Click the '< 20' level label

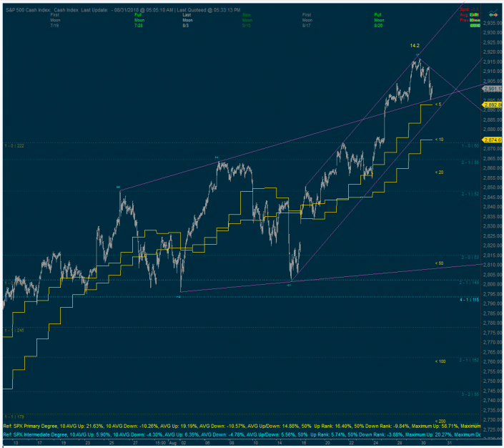pos(439,172)
